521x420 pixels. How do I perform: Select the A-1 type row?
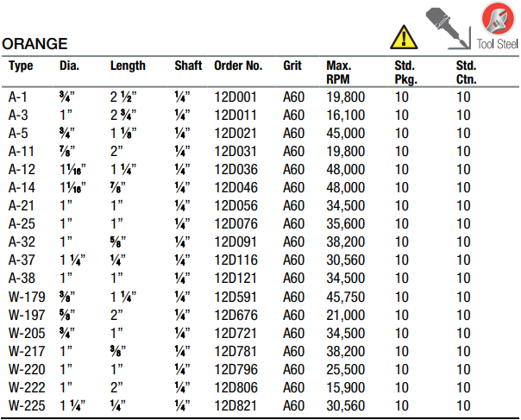tap(19, 98)
